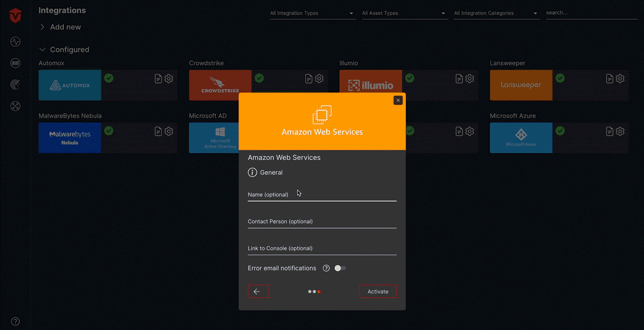Focus the Name (optional) field

[x=322, y=195]
